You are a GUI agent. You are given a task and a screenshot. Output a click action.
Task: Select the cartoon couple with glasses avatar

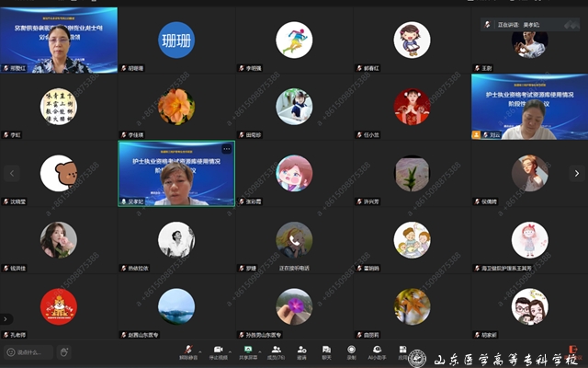529,306
